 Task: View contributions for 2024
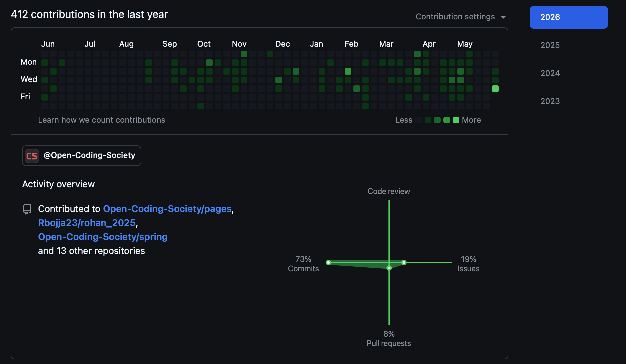pyautogui.click(x=550, y=73)
